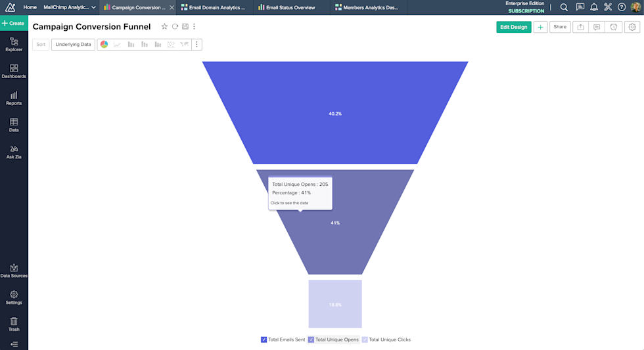Open chat messages icon in top bar
This screenshot has width=644, height=350.
(580, 7)
